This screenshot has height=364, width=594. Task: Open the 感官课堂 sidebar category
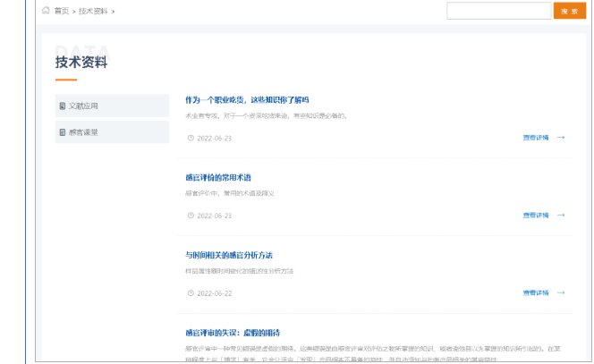pyautogui.click(x=83, y=132)
